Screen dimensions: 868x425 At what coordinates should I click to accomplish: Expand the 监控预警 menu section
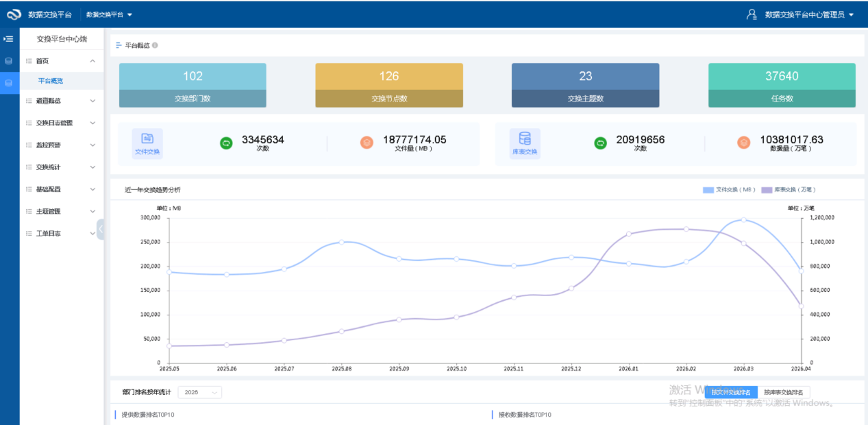coord(60,145)
